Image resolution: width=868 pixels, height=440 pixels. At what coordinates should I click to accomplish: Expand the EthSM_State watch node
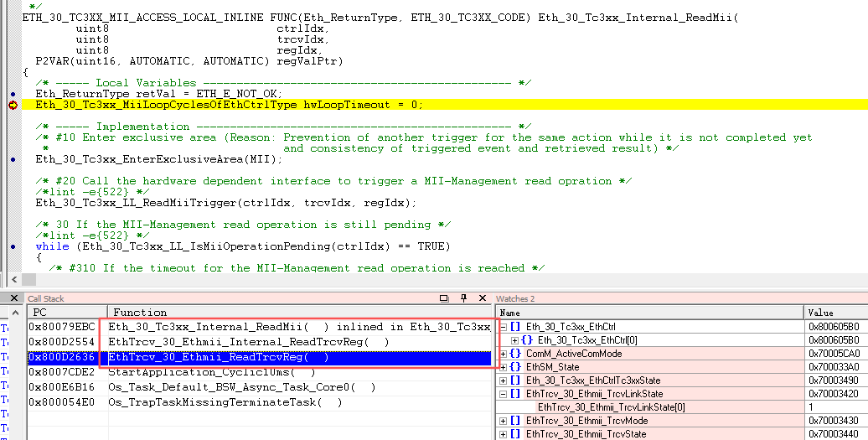click(x=504, y=367)
